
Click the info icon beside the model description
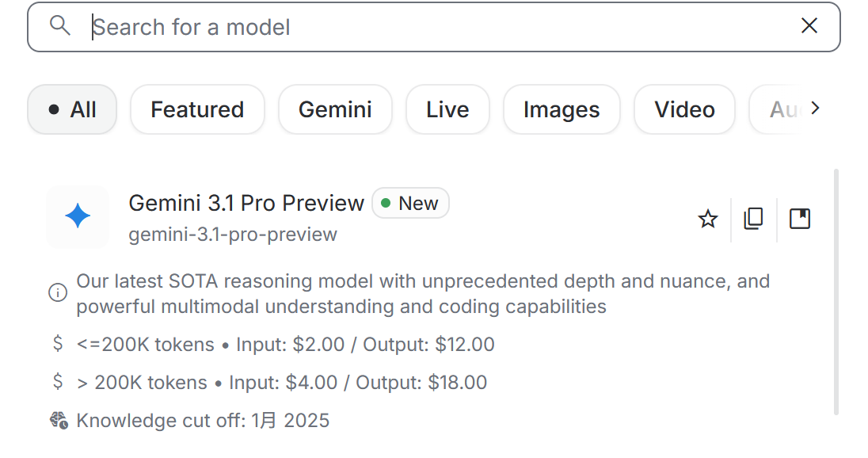point(58,293)
